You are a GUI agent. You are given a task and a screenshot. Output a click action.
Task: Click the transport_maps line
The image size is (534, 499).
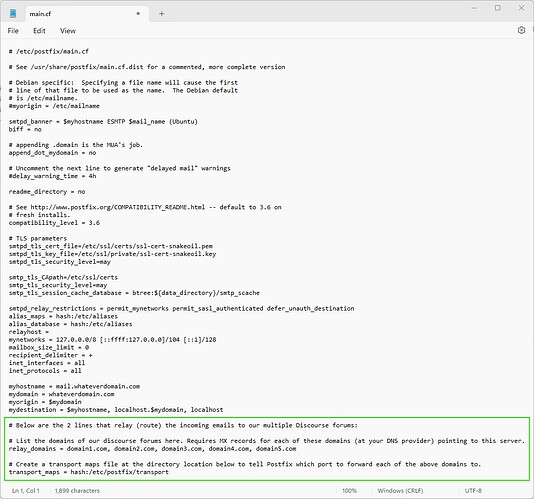coord(89,472)
